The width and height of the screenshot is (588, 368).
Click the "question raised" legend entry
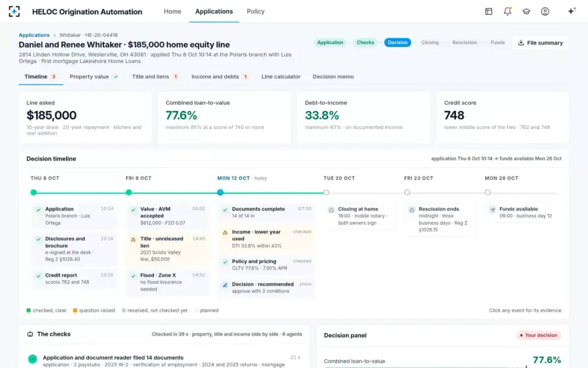[x=94, y=311]
